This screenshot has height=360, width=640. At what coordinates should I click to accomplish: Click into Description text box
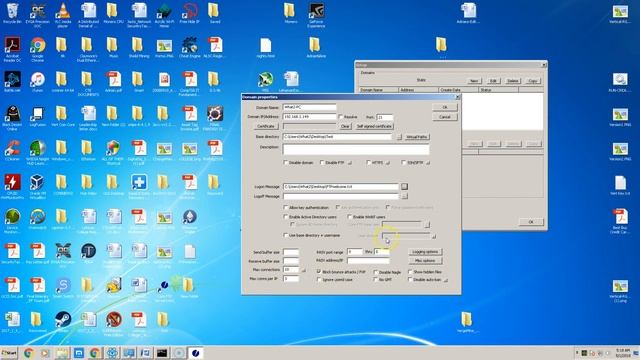point(356,149)
